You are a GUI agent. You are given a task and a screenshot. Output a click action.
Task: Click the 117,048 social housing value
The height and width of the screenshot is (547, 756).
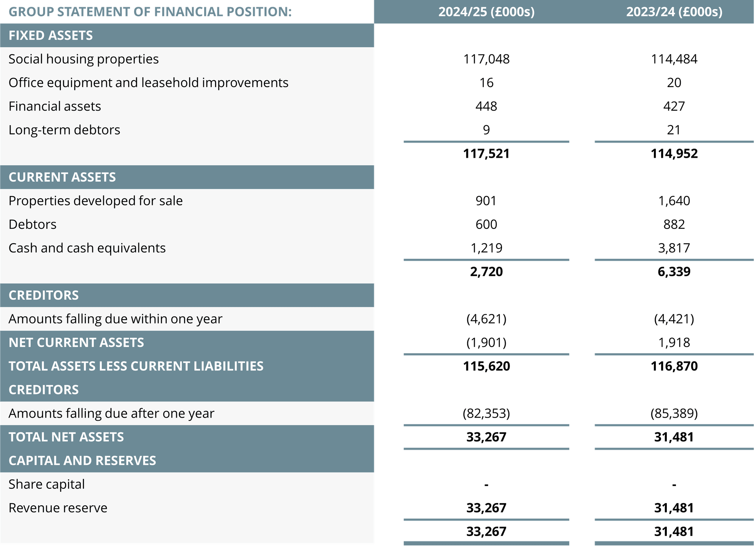(x=486, y=59)
